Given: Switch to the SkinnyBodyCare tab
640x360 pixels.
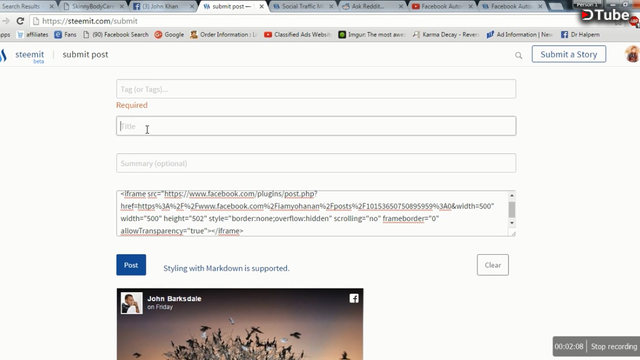Looking at the screenshot, I should pyautogui.click(x=94, y=6).
